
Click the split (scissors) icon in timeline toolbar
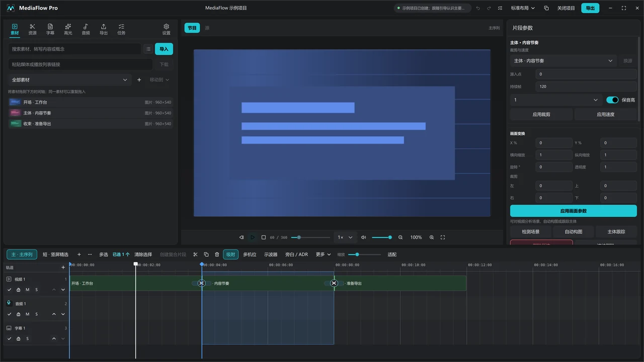[195, 254]
